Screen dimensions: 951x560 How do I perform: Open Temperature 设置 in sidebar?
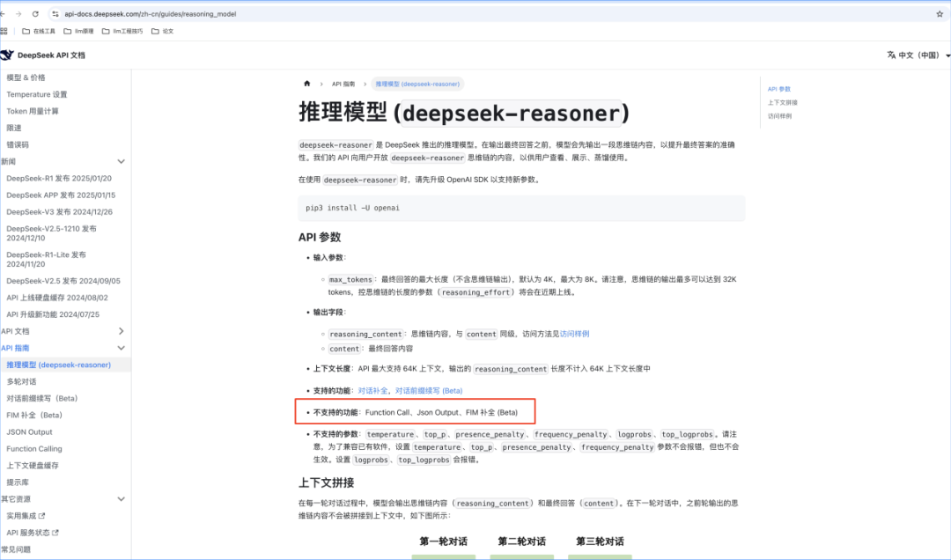(37, 94)
